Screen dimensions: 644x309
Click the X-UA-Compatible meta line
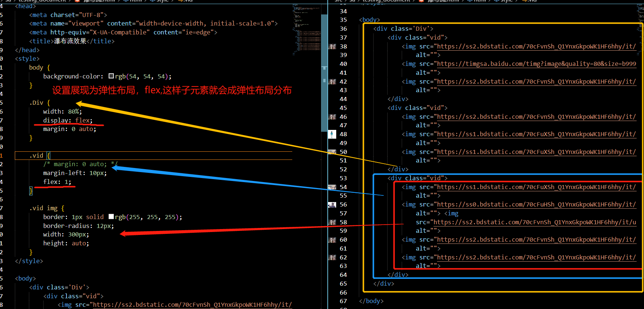[x=123, y=32]
